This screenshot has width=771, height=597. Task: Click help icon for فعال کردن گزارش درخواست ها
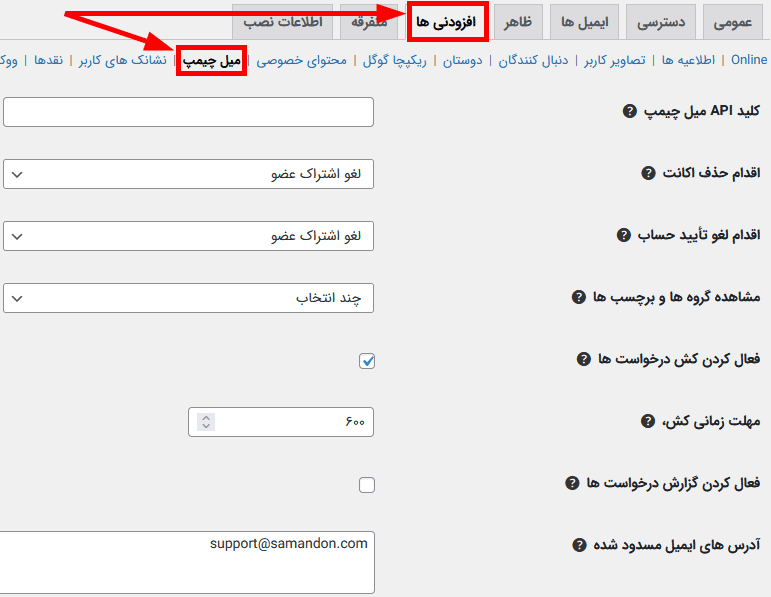coord(572,483)
